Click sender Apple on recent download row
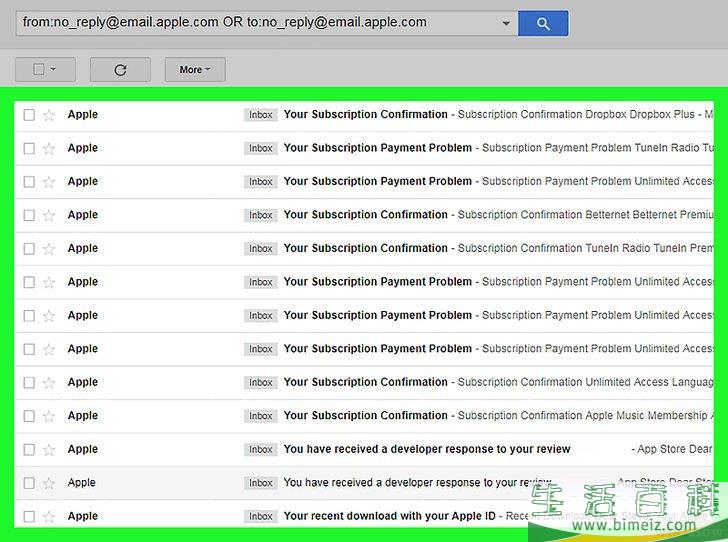Viewport: 728px width, 542px height. (83, 516)
